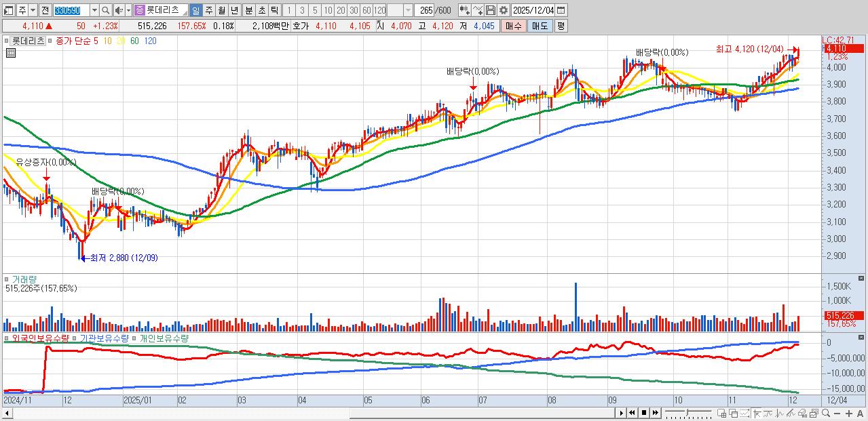
Task: Click the chart layout icon at top-left
Action: [9, 10]
